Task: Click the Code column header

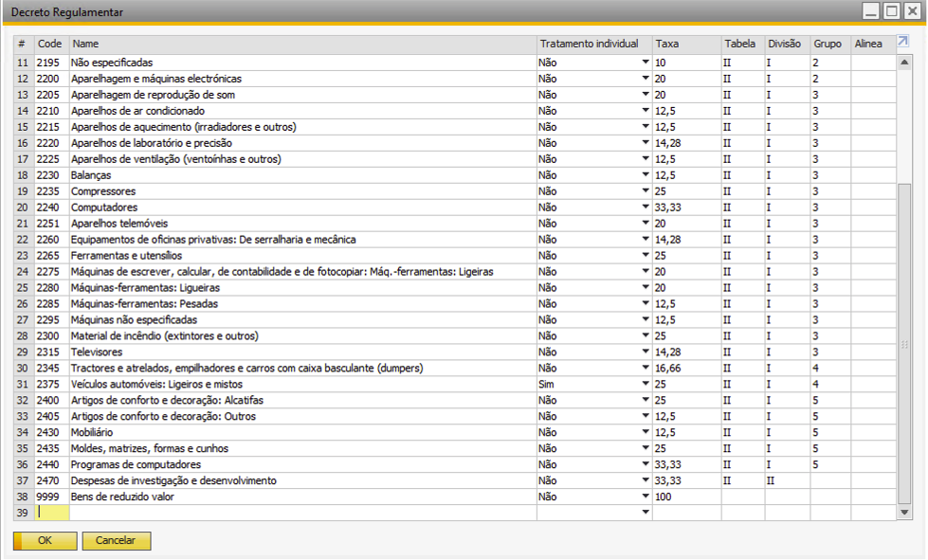Action: coord(51,44)
